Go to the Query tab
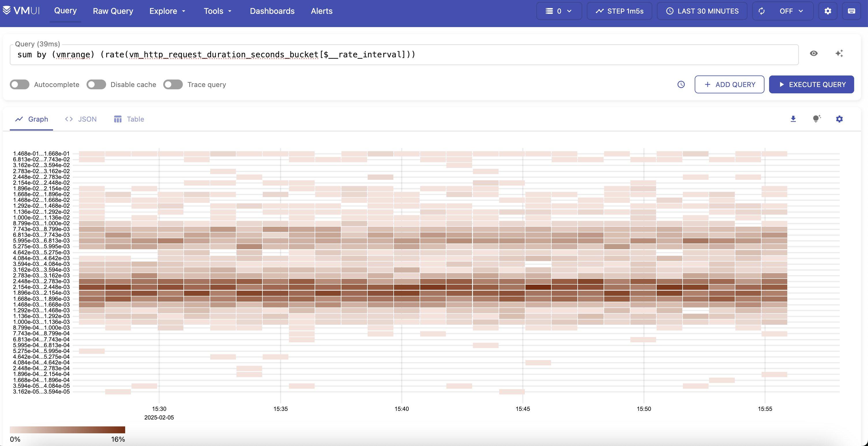The height and width of the screenshot is (446, 868). coord(65,11)
